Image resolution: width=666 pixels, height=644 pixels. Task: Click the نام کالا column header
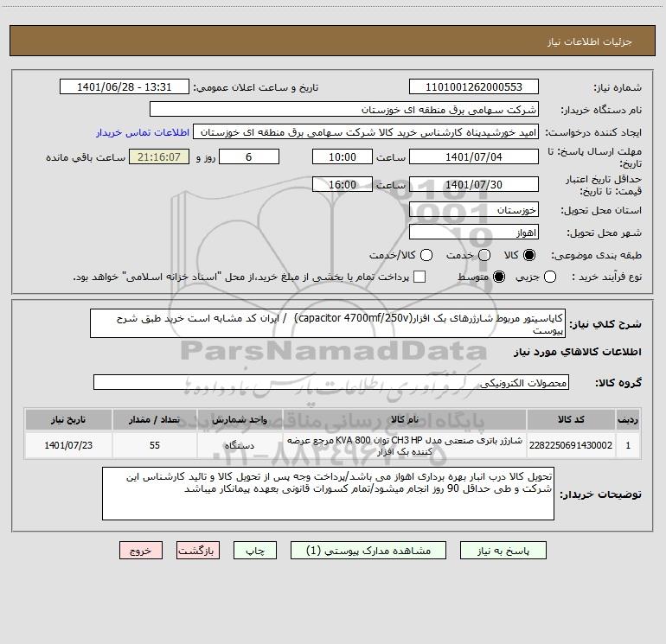pyautogui.click(x=405, y=419)
